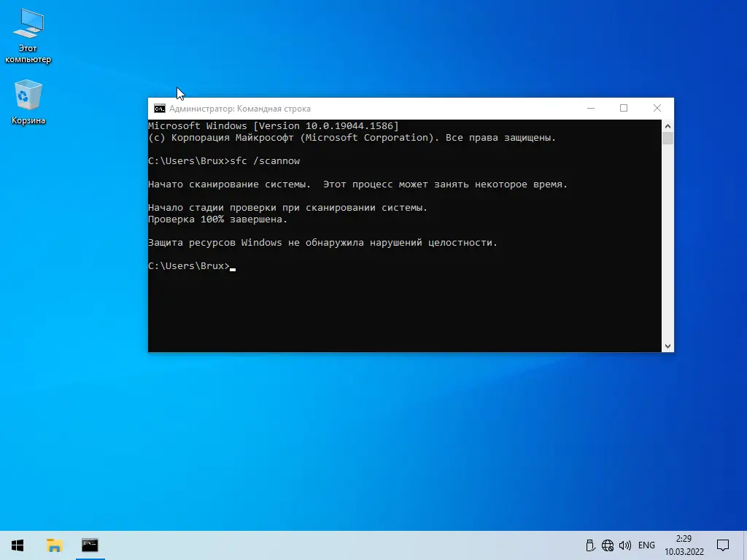The image size is (747, 560).
Task: Open Action Center via the notification icon
Action: pyautogui.click(x=722, y=545)
